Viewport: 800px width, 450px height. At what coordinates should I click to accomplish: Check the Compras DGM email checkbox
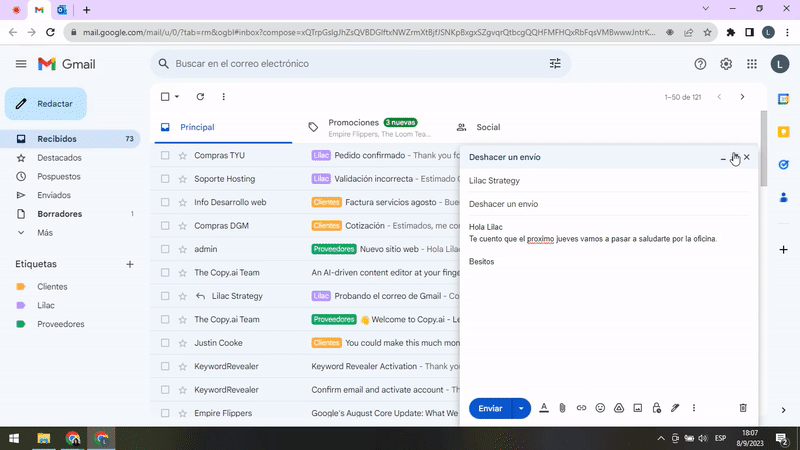tap(165, 226)
